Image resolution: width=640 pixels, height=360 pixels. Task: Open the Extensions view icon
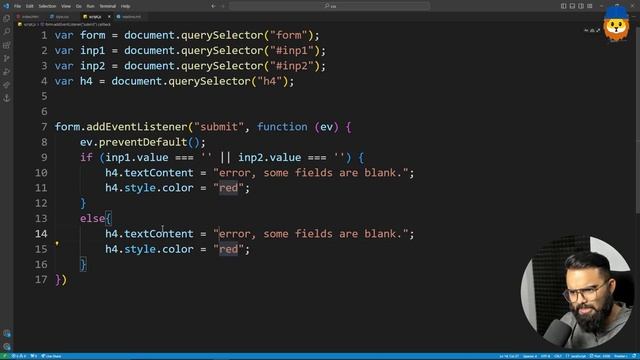pyautogui.click(x=7, y=45)
